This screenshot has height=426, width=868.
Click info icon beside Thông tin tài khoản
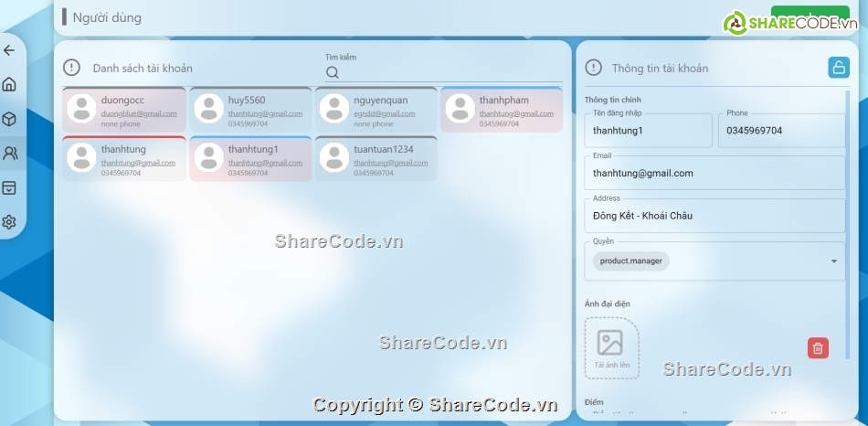[x=593, y=68]
